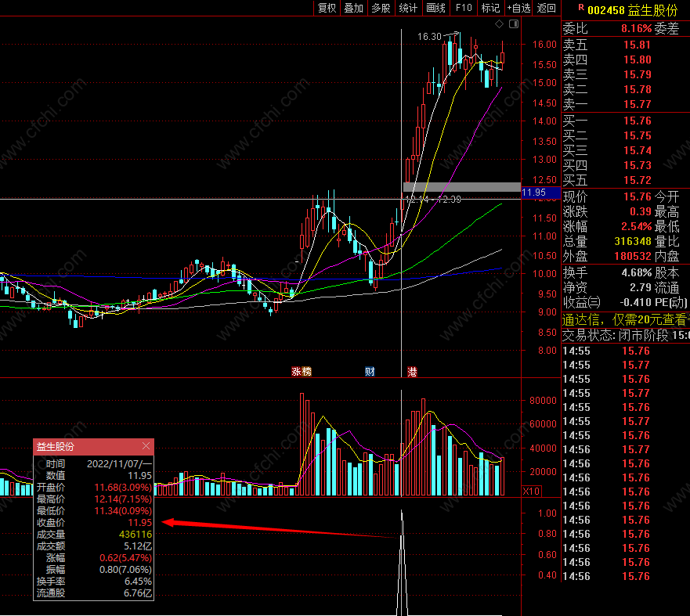The image size is (690, 616).
Task: Click the 涨榜 event marker
Action: click(x=302, y=372)
